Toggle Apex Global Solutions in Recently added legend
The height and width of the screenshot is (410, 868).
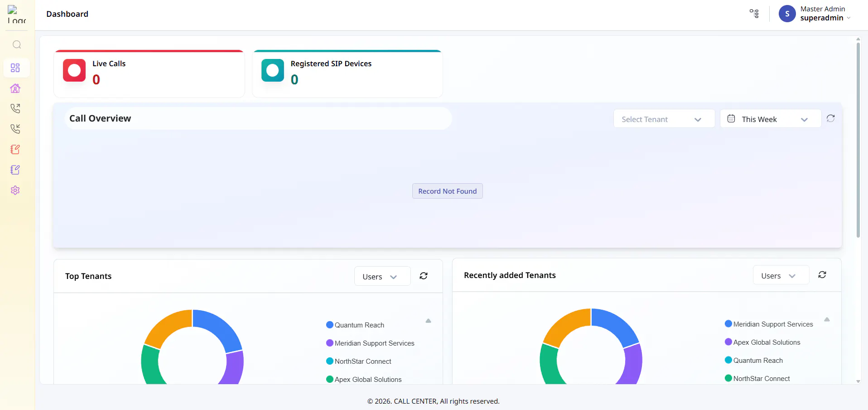coord(762,342)
